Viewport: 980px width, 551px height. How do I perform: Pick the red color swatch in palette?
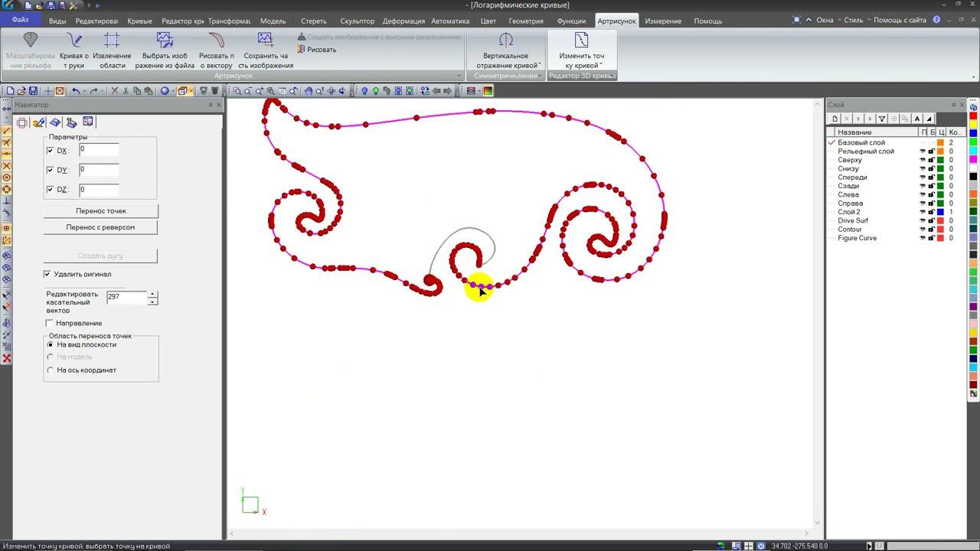pos(974,116)
